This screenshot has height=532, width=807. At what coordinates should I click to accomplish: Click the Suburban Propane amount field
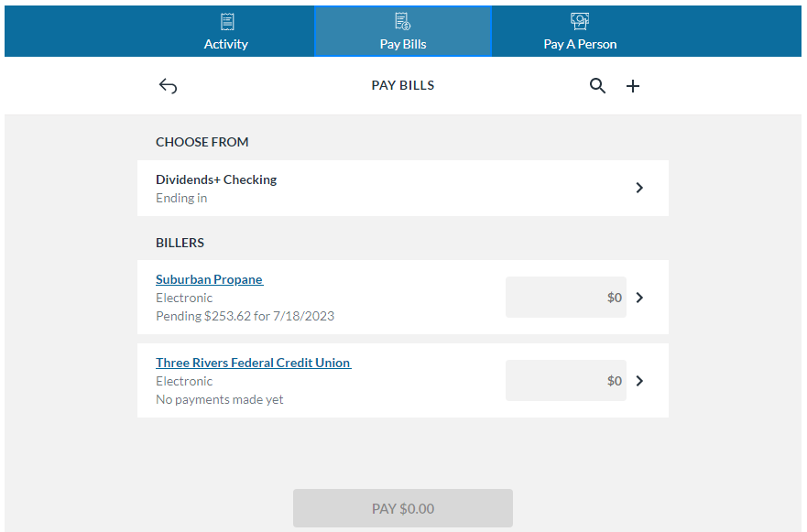[565, 297]
